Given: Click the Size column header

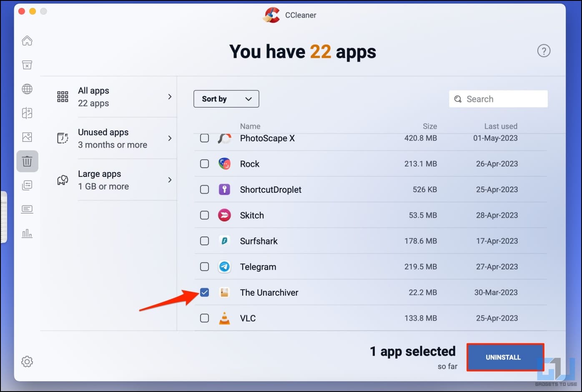Looking at the screenshot, I should click(x=430, y=126).
